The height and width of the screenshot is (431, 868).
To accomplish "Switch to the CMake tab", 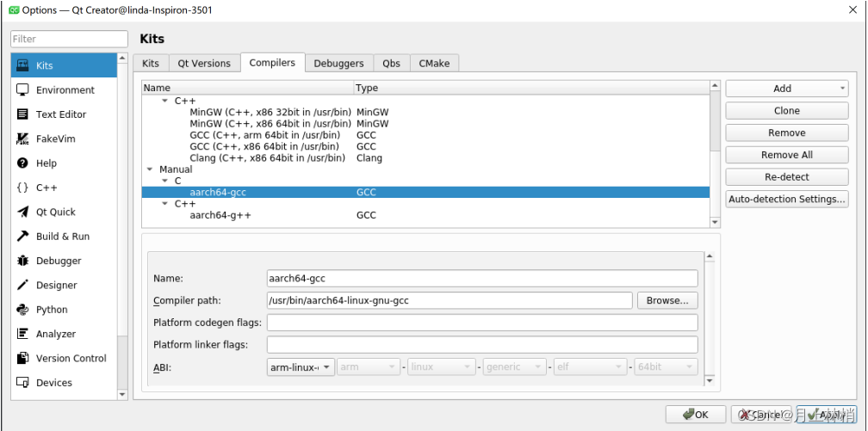I will 435,63.
